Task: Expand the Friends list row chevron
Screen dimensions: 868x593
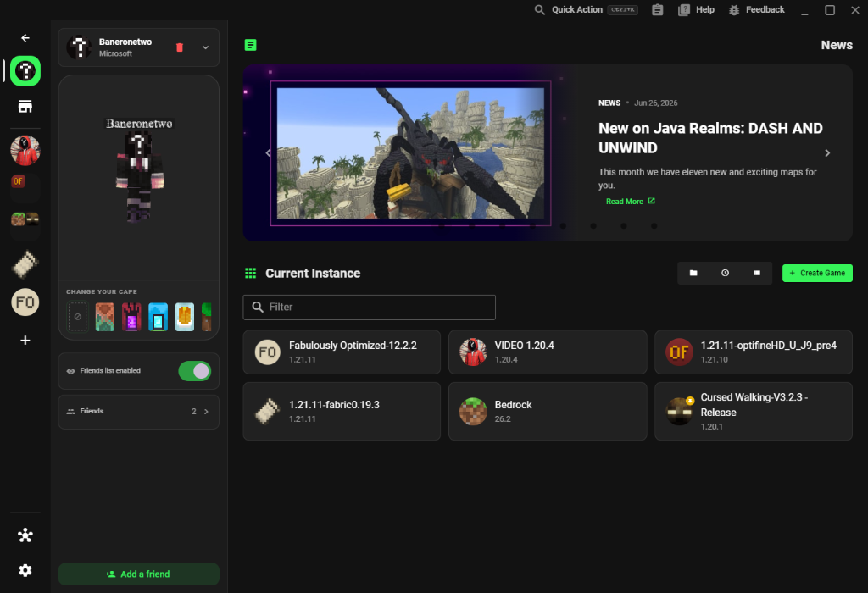Action: point(206,412)
